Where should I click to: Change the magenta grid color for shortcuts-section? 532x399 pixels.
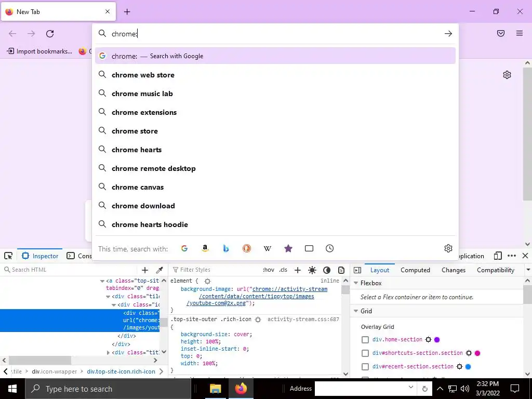click(477, 353)
